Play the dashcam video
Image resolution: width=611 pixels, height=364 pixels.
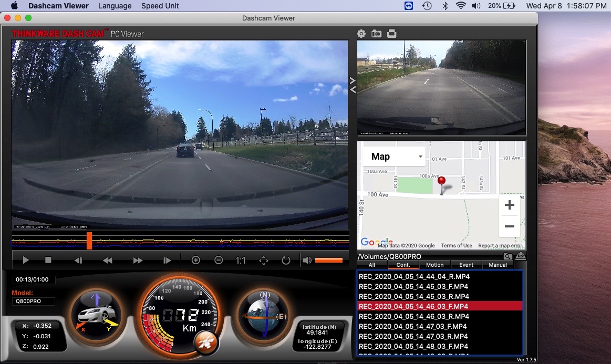click(x=26, y=260)
